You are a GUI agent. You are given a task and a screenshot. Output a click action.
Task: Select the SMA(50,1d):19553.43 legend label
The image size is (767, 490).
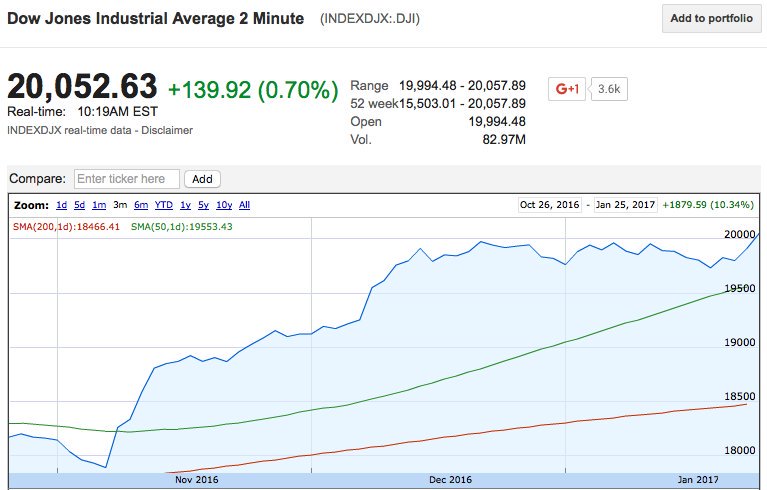pyautogui.click(x=181, y=227)
